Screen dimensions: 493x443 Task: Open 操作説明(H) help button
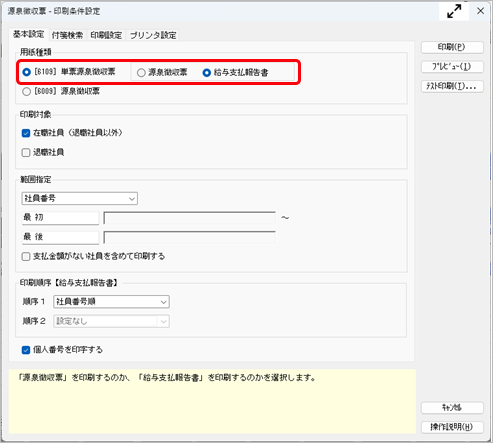[x=452, y=427]
